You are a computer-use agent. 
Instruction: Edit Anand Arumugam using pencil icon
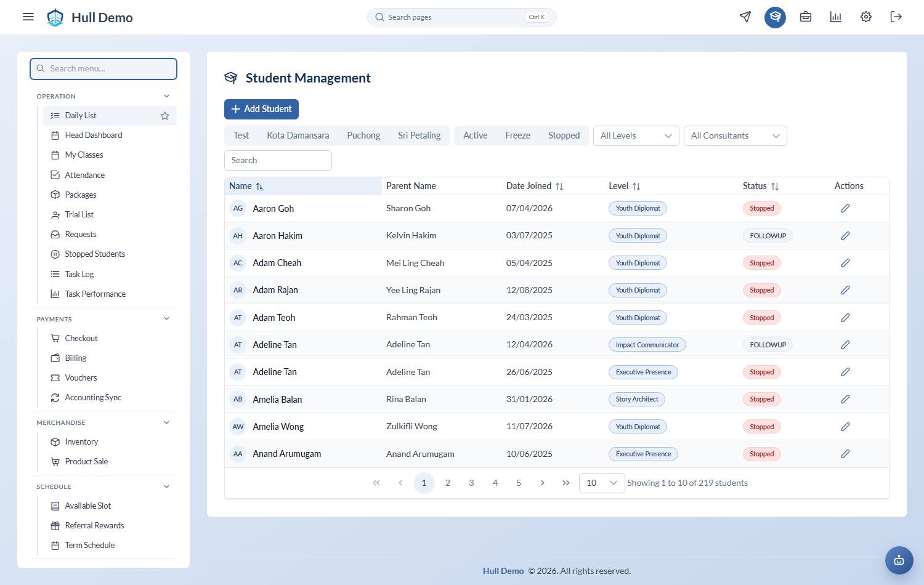[845, 454]
